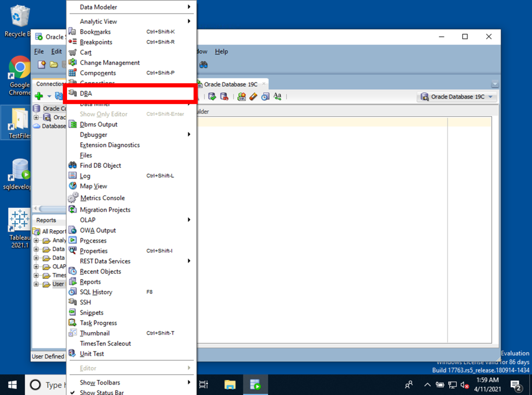Click the Commit icon in worksheet toolbar

212,96
